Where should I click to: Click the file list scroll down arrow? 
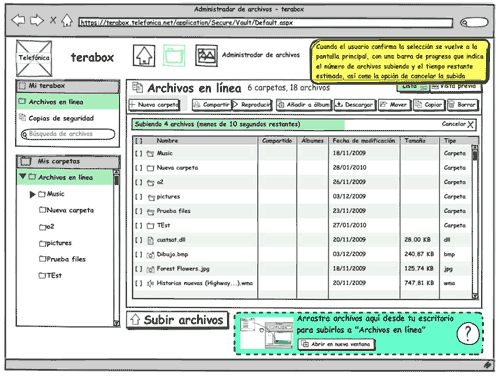[x=475, y=296]
